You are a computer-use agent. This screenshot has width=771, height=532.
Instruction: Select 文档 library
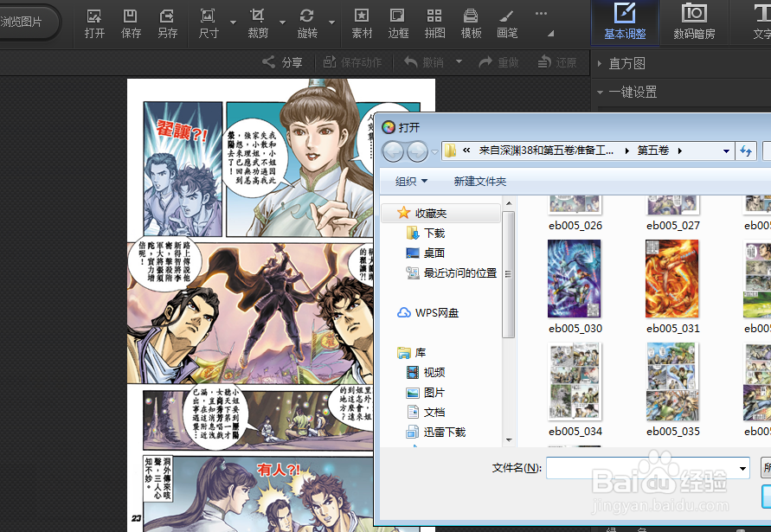point(426,413)
